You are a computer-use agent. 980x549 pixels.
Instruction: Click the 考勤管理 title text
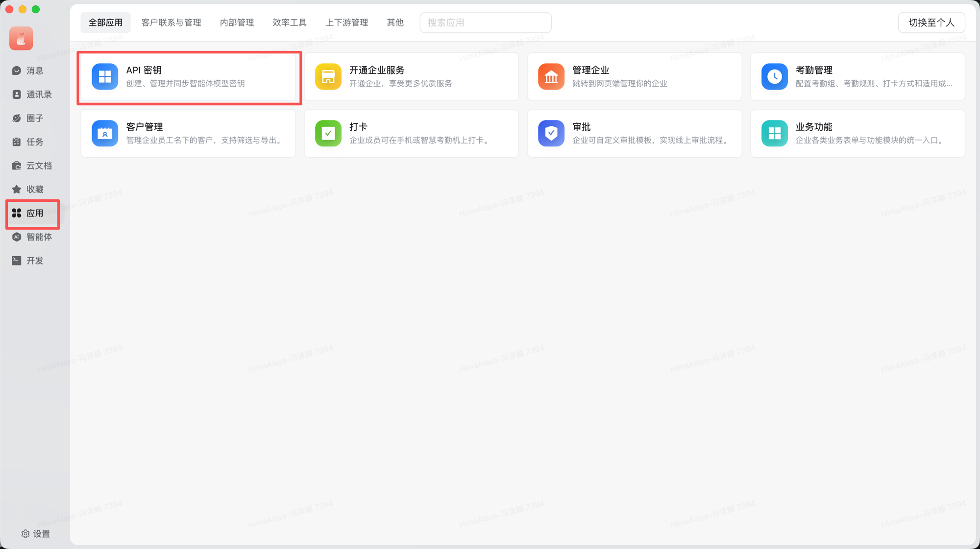pos(813,70)
